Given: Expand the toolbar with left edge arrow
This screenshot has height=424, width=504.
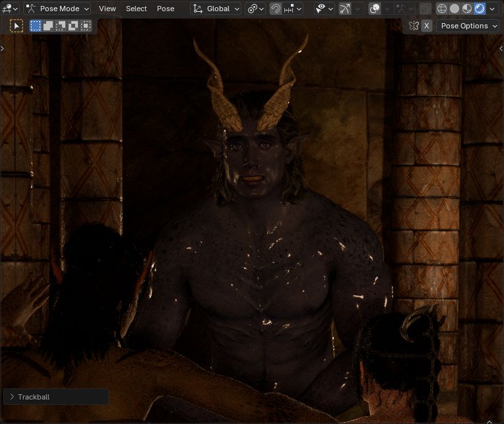Looking at the screenshot, I should 2,49.
